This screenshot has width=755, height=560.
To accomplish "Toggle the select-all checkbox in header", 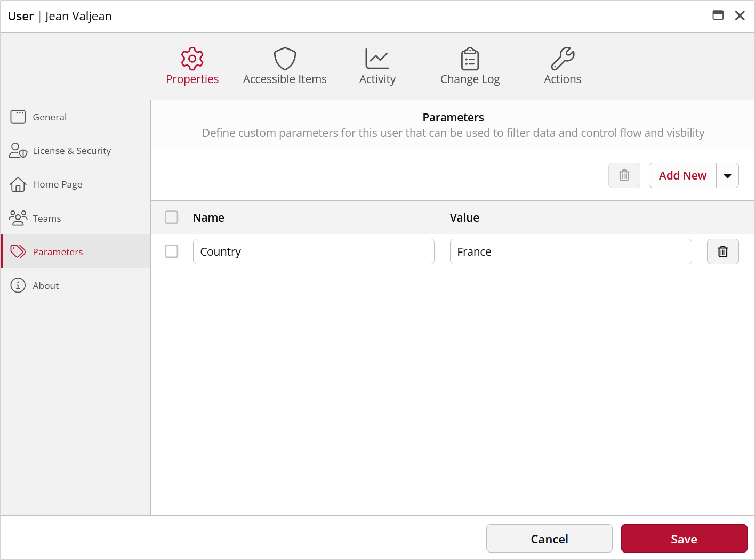I will click(x=172, y=217).
